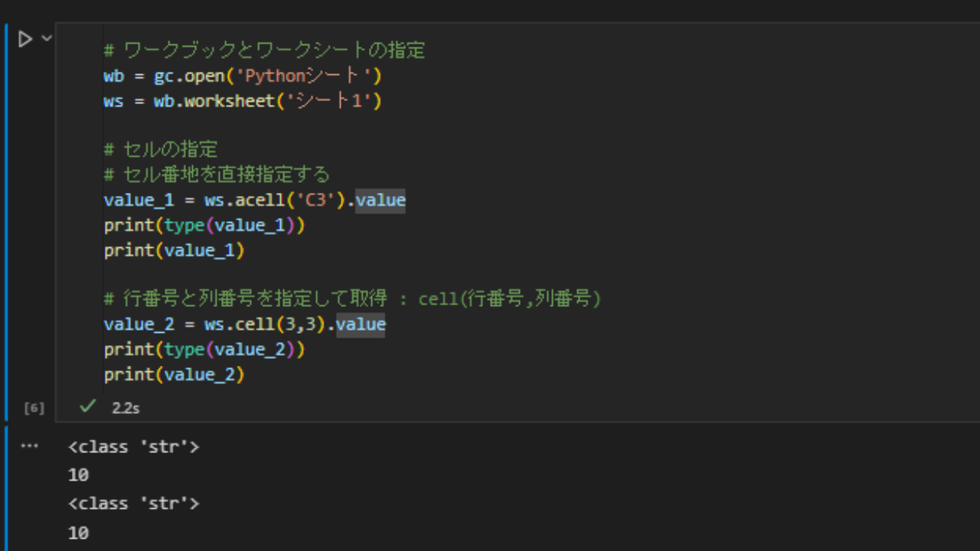Select the 'シート1' string argument
Image resolution: width=980 pixels, height=551 pixels.
click(x=330, y=100)
